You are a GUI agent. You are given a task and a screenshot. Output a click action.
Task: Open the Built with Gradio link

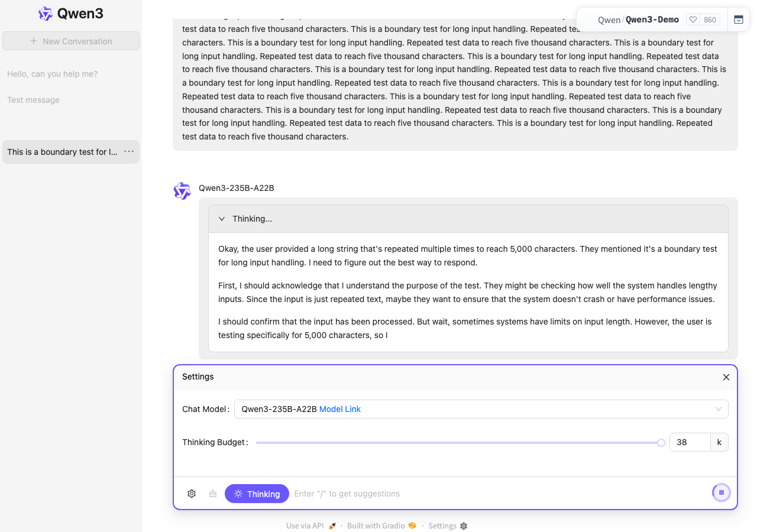pos(382,526)
